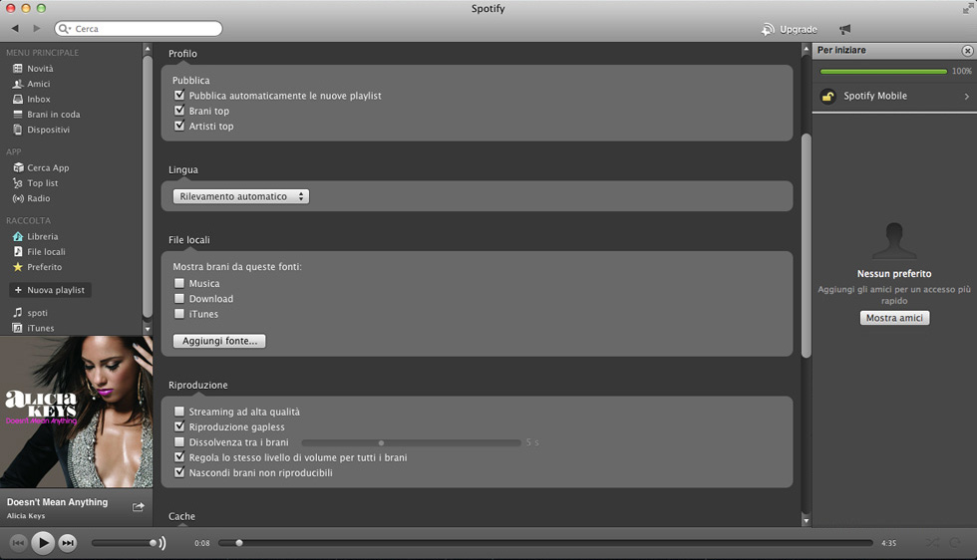Click the Mostra amici button
The width and height of the screenshot is (977, 560).
point(894,318)
